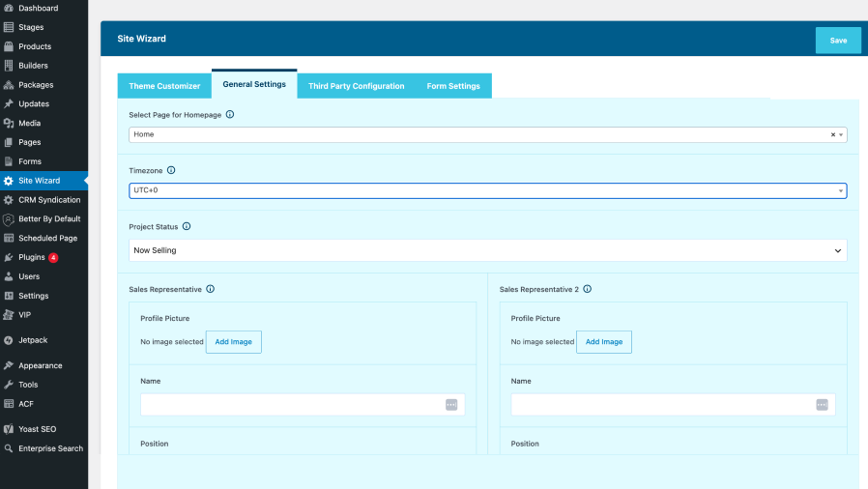Open the Home page selector dropdown
The height and width of the screenshot is (489, 868).
488,134
